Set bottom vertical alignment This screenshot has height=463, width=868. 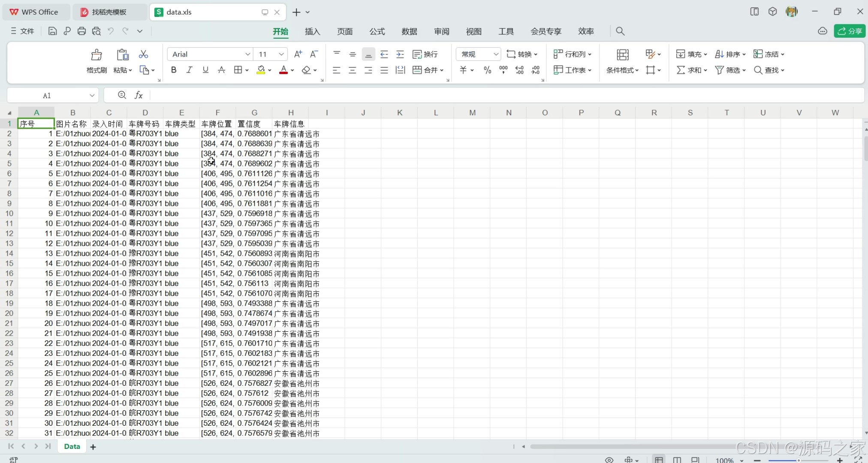pyautogui.click(x=368, y=54)
